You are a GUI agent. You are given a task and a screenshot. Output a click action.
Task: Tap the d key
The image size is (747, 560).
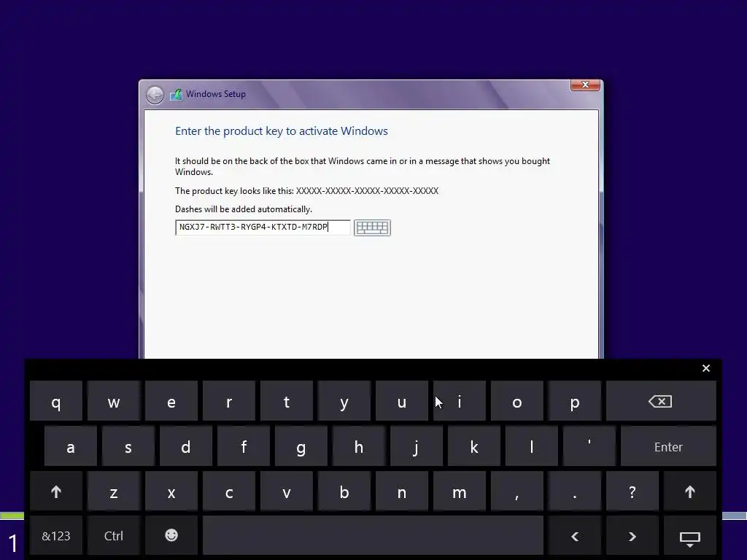point(186,446)
